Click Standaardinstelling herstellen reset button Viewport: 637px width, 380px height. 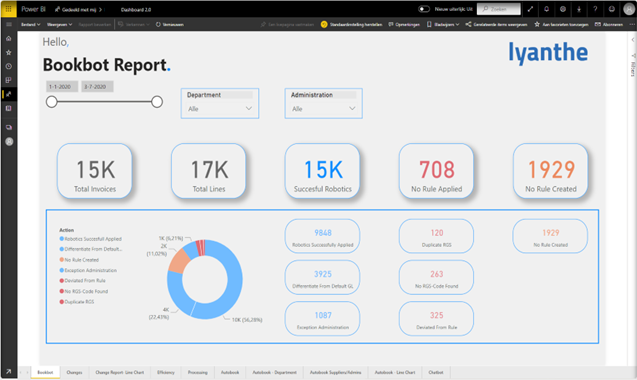coord(351,24)
